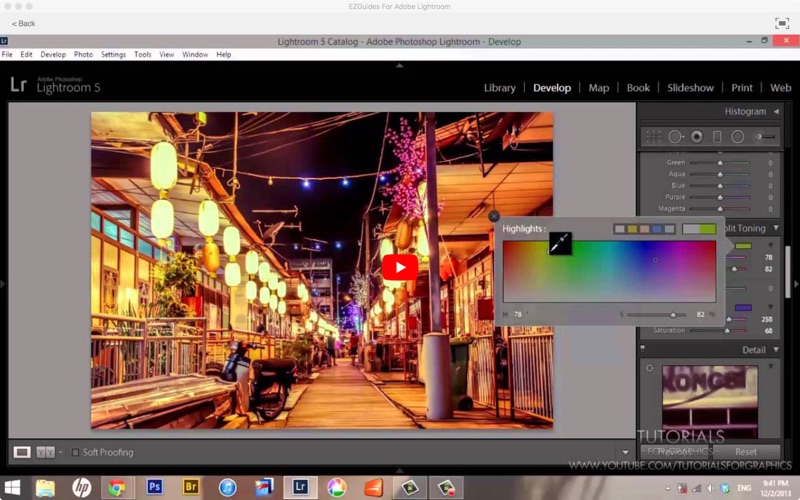
Task: Collapse the Split Toning panel
Action: click(776, 228)
